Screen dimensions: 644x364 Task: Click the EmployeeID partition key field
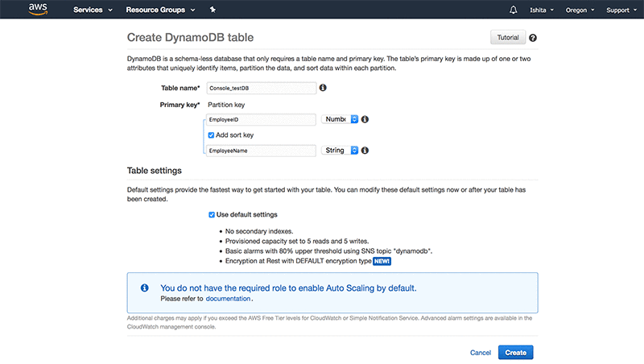pyautogui.click(x=261, y=119)
